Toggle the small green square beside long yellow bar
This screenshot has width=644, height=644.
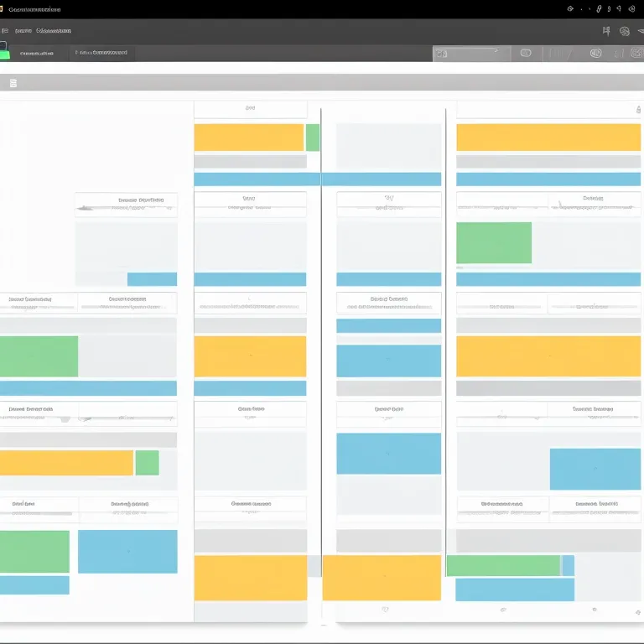pyautogui.click(x=147, y=463)
